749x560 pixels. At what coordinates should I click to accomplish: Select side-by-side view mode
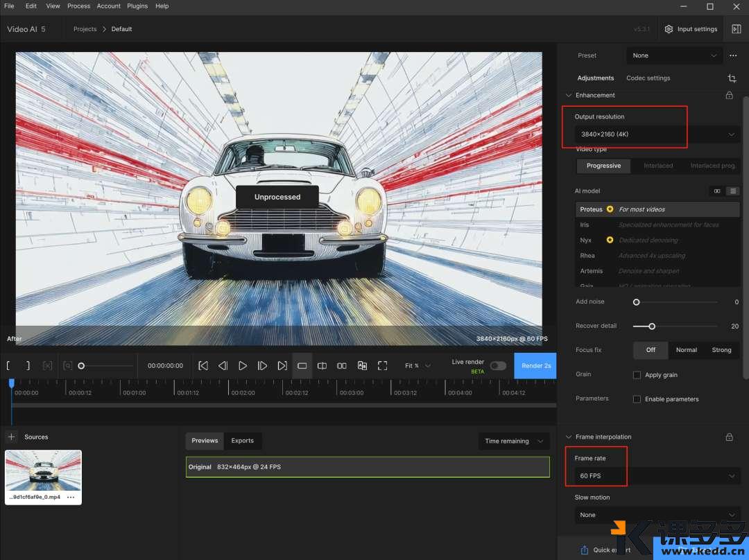pos(342,366)
